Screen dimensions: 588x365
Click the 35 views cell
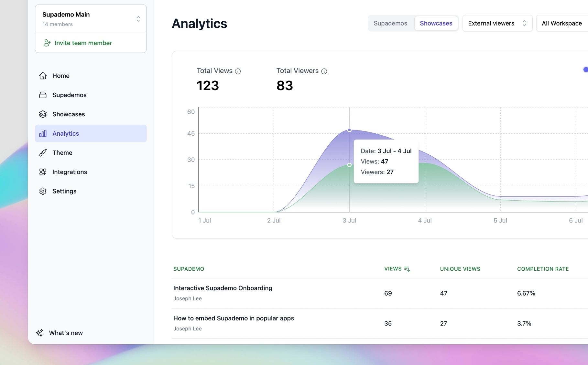point(388,323)
